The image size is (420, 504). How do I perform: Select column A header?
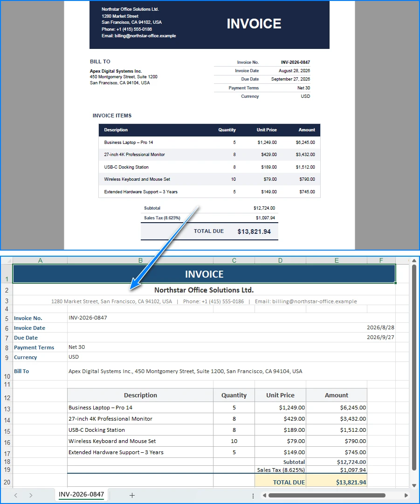coord(40,260)
